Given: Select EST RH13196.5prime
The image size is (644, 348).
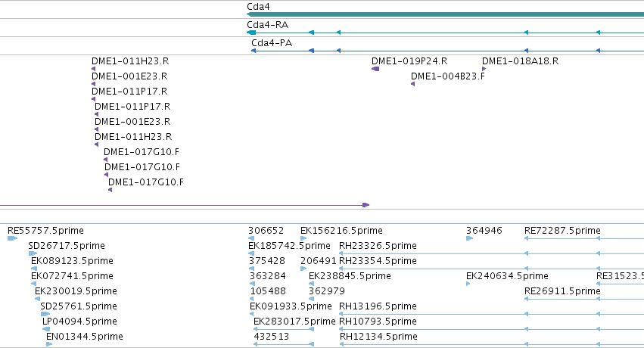Looking at the screenshot, I should click(378, 306).
